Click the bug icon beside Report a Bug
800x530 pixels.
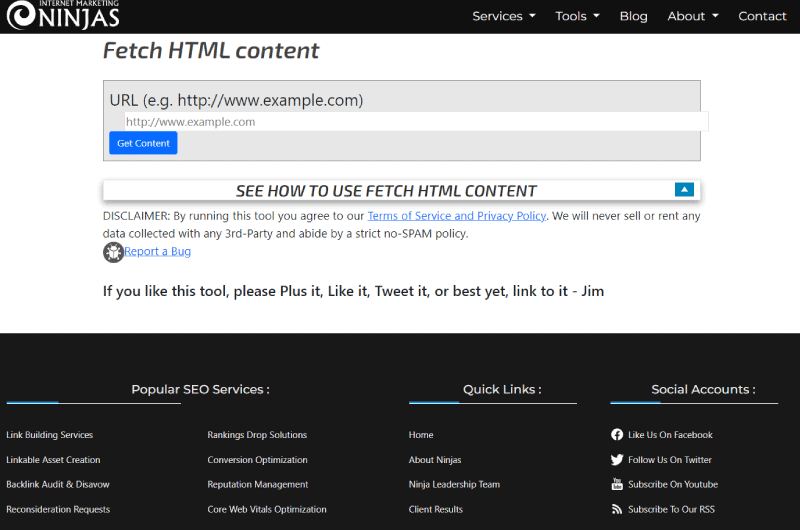(113, 252)
